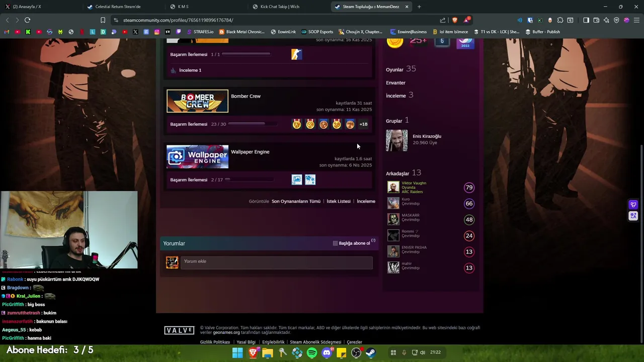Open friend Viktor Vaughn profile
This screenshot has height=362, width=644.
point(414,183)
